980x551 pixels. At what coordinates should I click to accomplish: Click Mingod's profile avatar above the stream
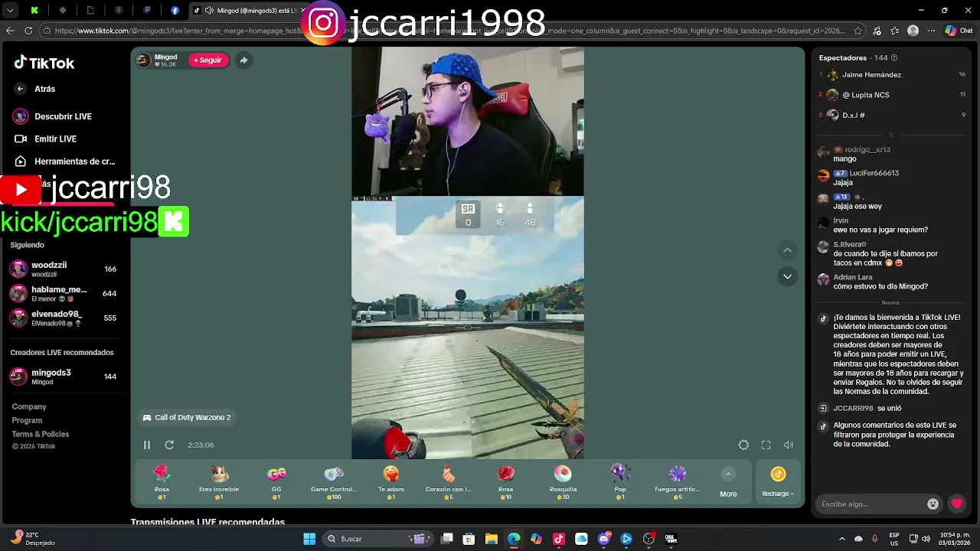(144, 60)
